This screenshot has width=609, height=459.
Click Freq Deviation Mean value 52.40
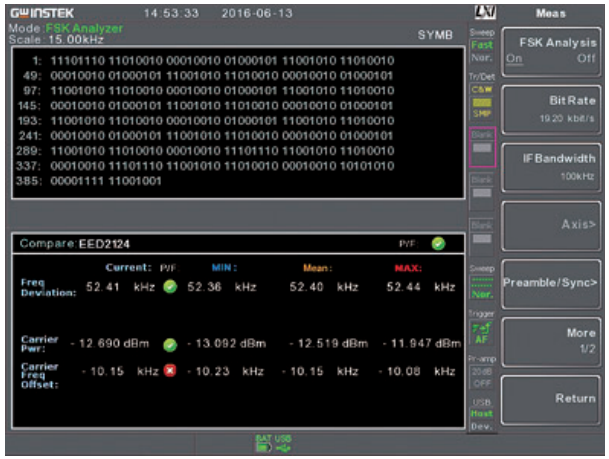(x=306, y=287)
